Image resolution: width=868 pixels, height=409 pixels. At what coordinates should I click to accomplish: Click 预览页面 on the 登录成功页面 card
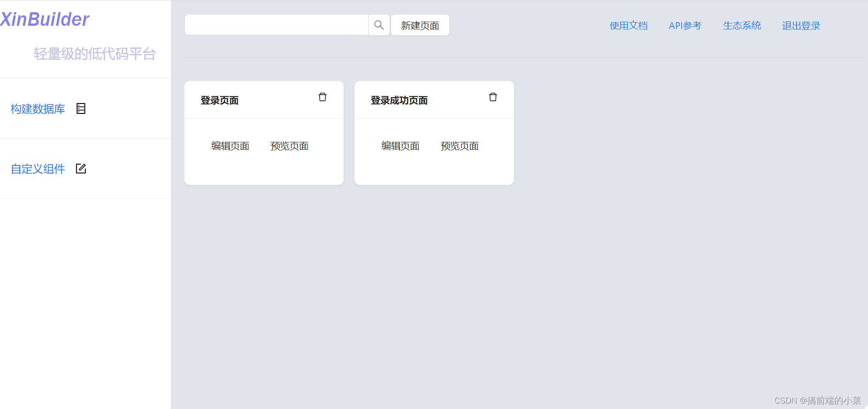(459, 146)
